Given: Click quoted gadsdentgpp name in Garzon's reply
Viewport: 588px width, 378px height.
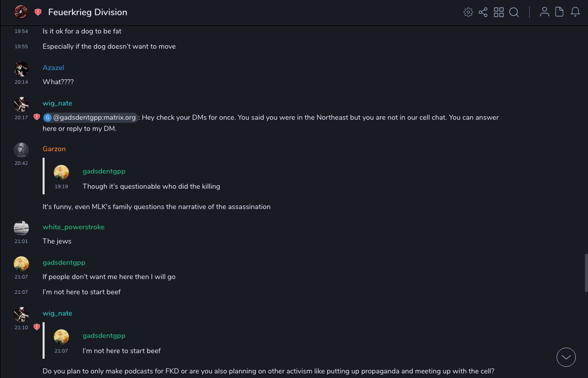Looking at the screenshot, I should coord(104,171).
